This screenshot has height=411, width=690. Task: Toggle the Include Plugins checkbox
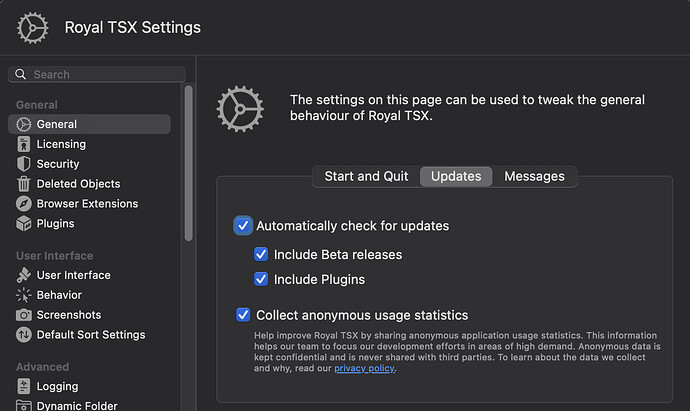262,279
